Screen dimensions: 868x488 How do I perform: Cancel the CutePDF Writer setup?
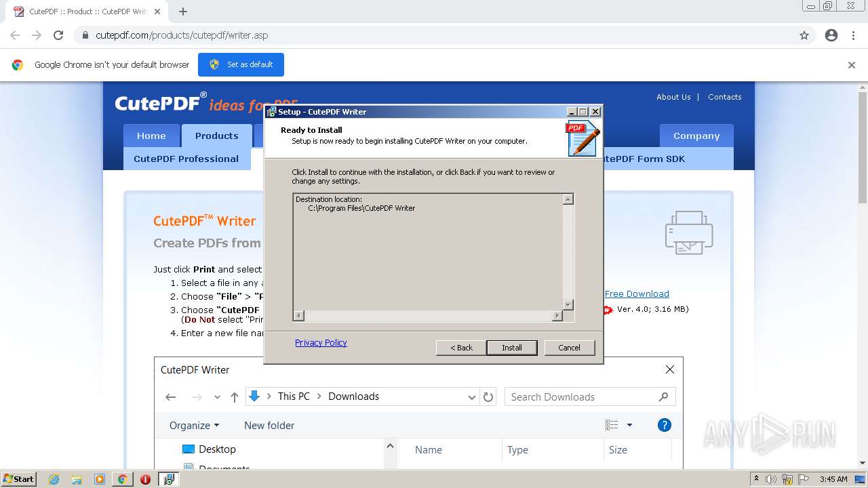pyautogui.click(x=569, y=348)
